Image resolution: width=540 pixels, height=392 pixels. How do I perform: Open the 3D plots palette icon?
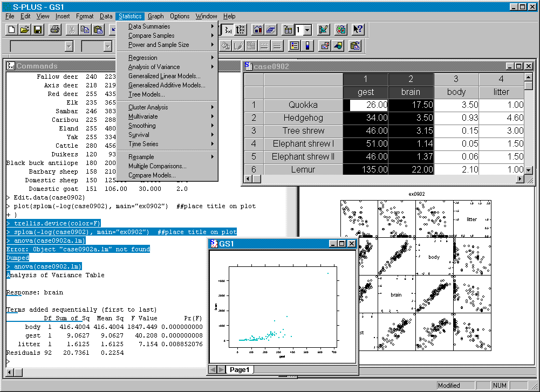click(271, 30)
